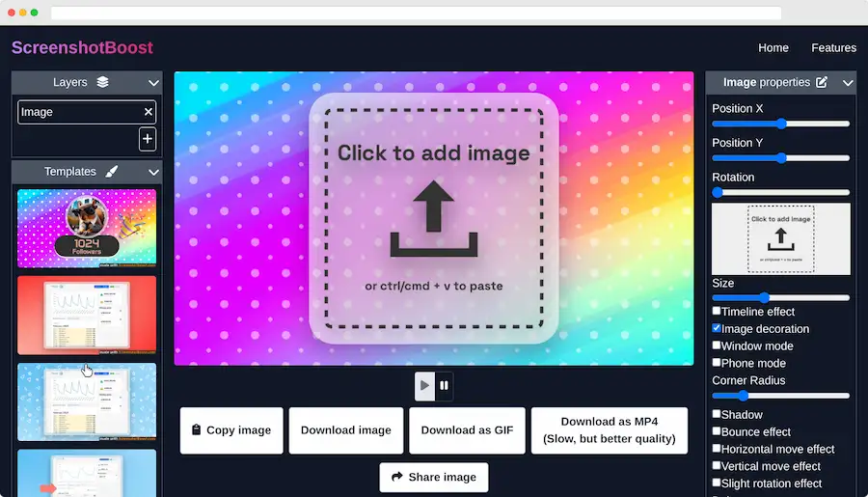Click the paintbrush icon beside Templates
Viewport: 868px width, 497px height.
pyautogui.click(x=112, y=172)
